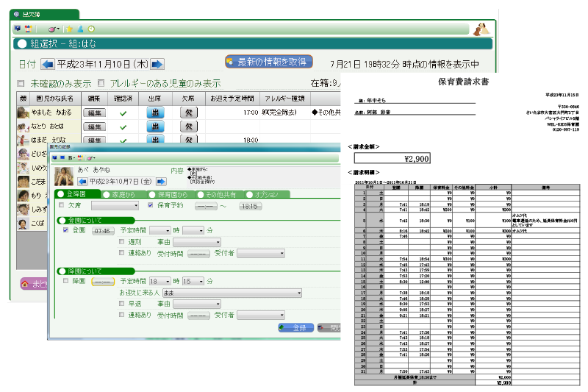This screenshot has height=392, width=588.
Task: Click 編集 button for なとり おとは
Action: (x=95, y=126)
